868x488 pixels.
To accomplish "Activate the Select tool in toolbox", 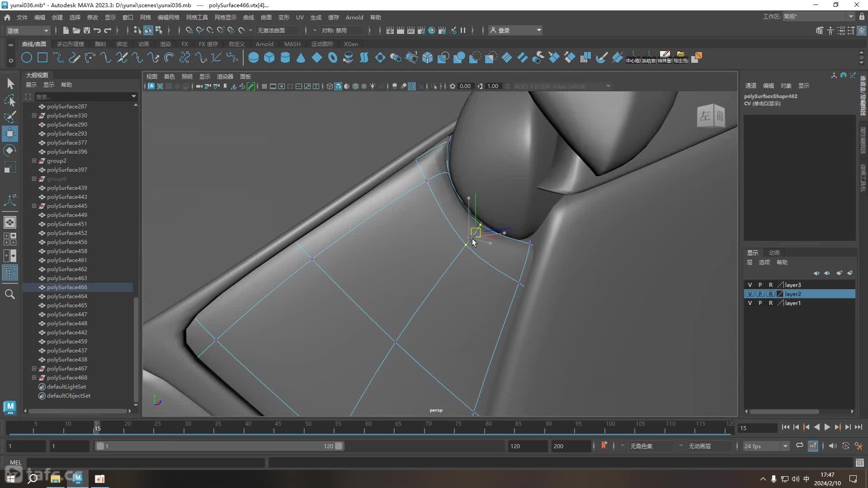I will (x=10, y=84).
